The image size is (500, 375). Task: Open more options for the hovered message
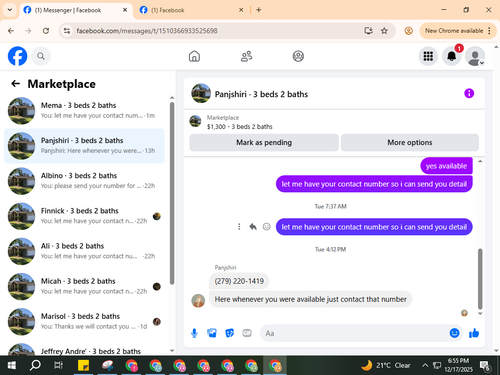pyautogui.click(x=239, y=227)
